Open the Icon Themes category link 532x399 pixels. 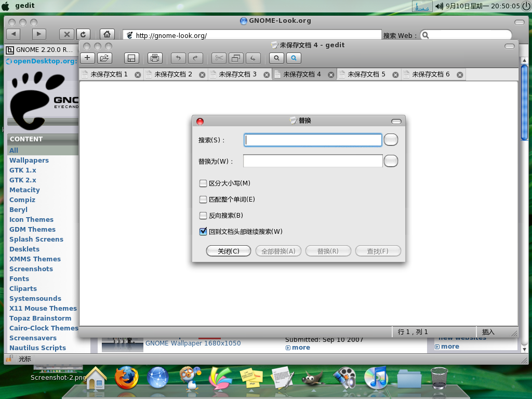pos(31,220)
